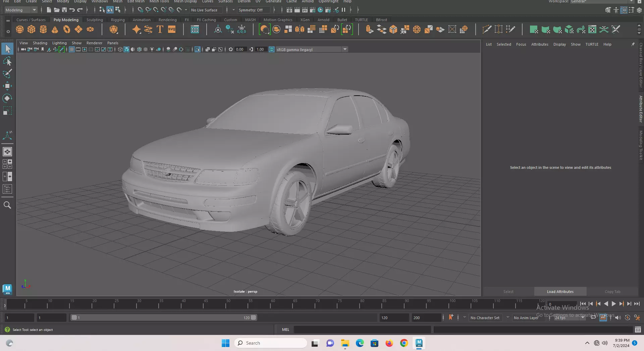This screenshot has width=644, height=351.
Task: Open the Attributes menu in Attribute Editor
Action: tap(540, 44)
